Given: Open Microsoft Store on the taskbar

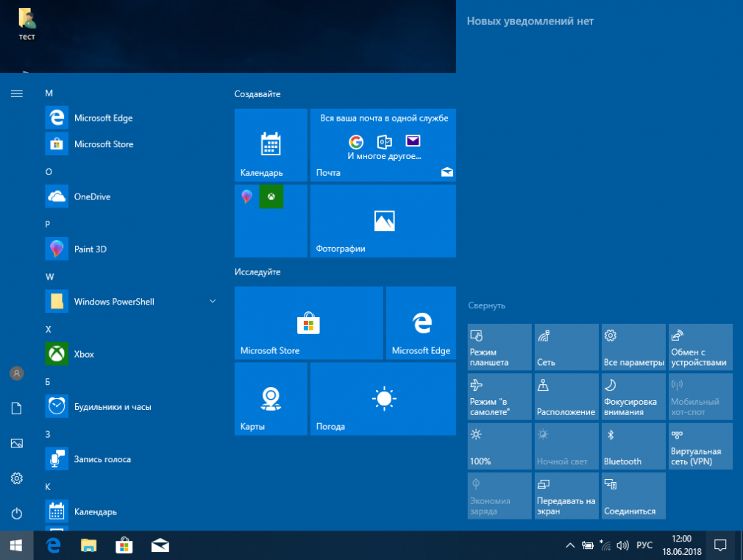Looking at the screenshot, I should (124, 546).
